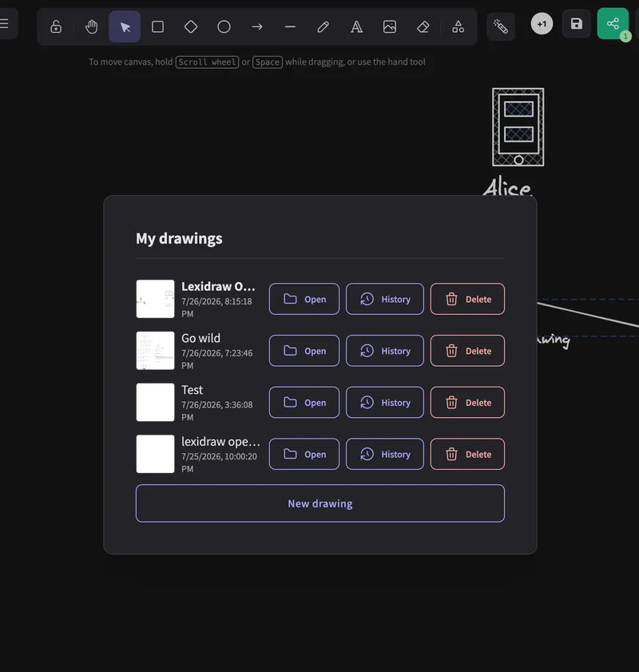Click the My drawings heading
639x672 pixels.
click(x=179, y=239)
